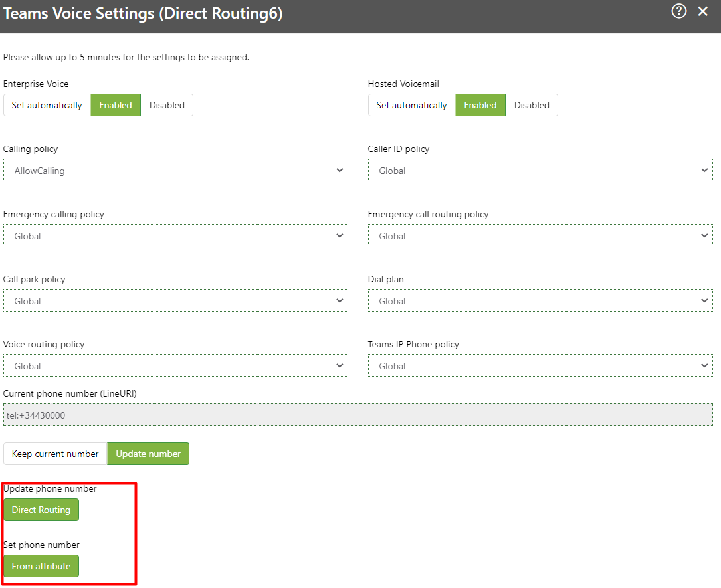721x588 pixels.
Task: Set Enterprise Voice to Set automatically
Action: tap(47, 105)
